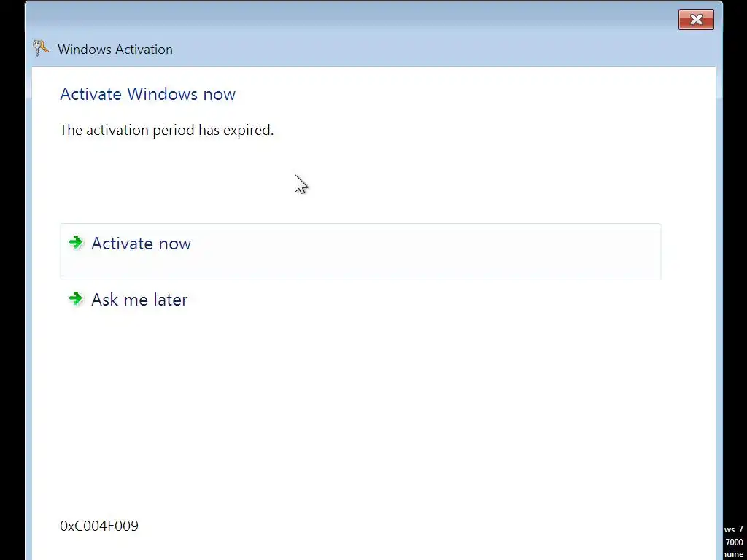This screenshot has width=747, height=560.
Task: Click the error code 0xC004F009
Action: pyautogui.click(x=99, y=526)
